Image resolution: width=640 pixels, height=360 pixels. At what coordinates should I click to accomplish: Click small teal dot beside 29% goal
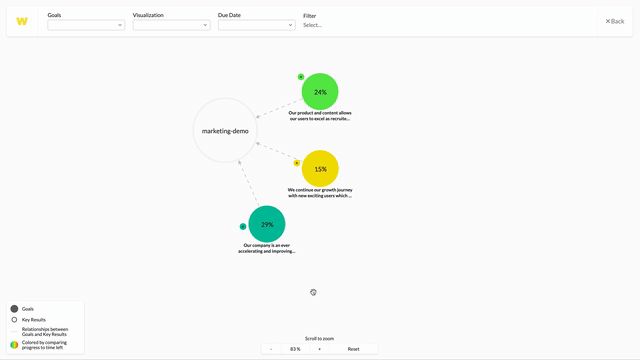pyautogui.click(x=243, y=227)
